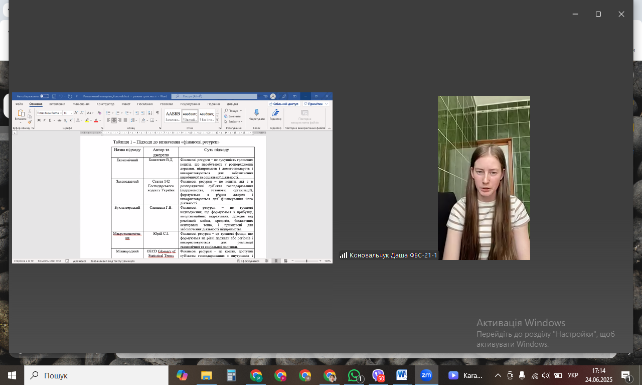Click the text highlight color button in Word

87,121
